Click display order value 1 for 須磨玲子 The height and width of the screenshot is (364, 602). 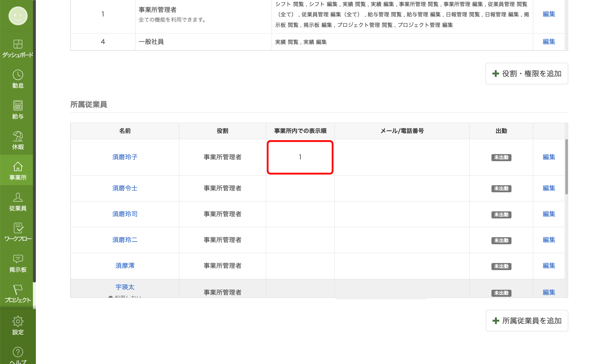pyautogui.click(x=300, y=157)
